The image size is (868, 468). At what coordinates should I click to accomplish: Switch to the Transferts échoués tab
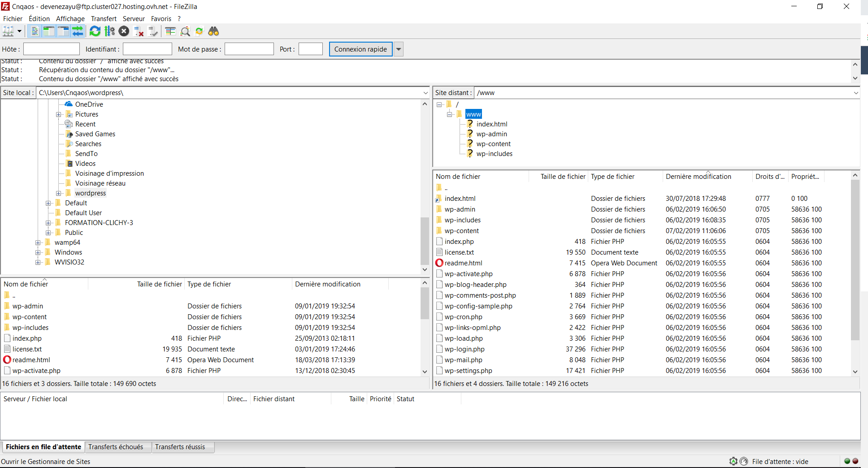tap(116, 447)
